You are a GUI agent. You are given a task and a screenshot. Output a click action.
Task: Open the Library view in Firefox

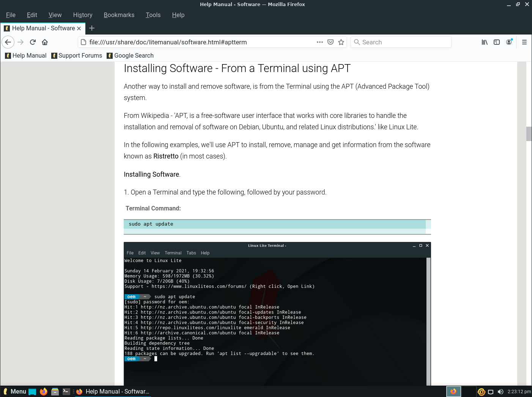(484, 42)
